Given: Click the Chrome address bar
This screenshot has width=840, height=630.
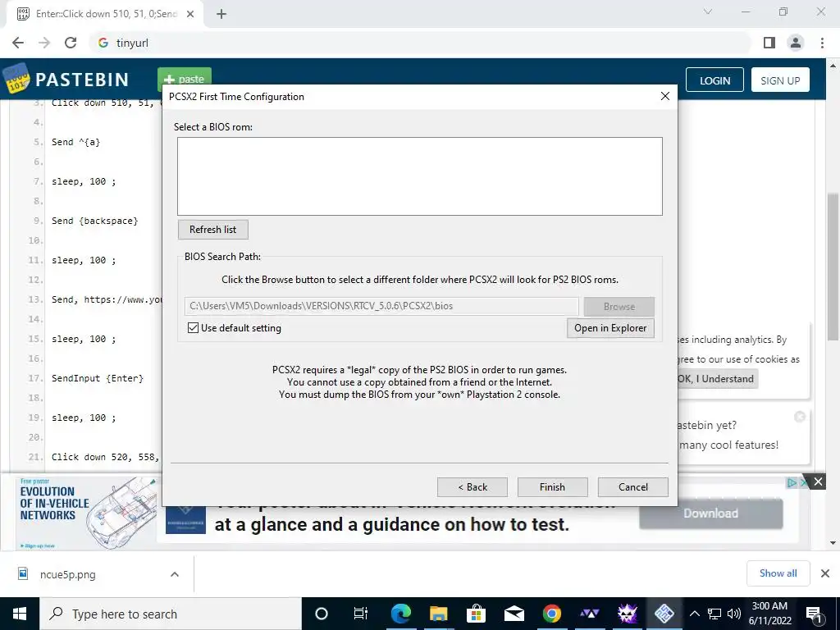Looking at the screenshot, I should [x=421, y=43].
